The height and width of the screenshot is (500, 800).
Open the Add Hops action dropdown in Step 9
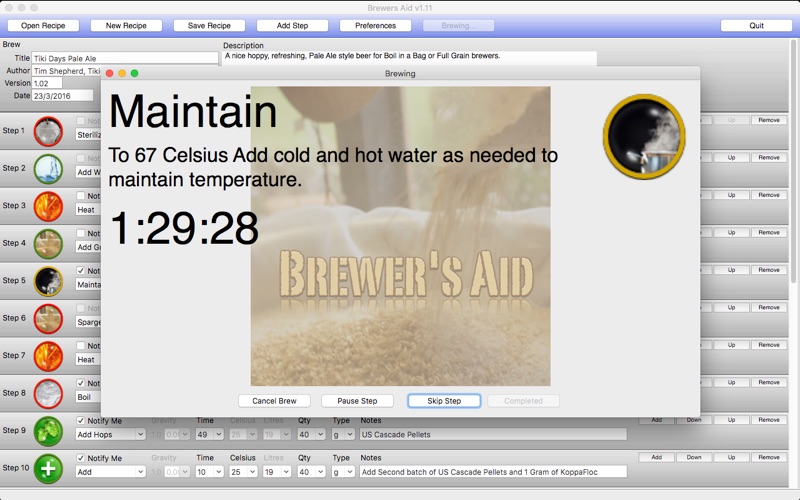111,434
